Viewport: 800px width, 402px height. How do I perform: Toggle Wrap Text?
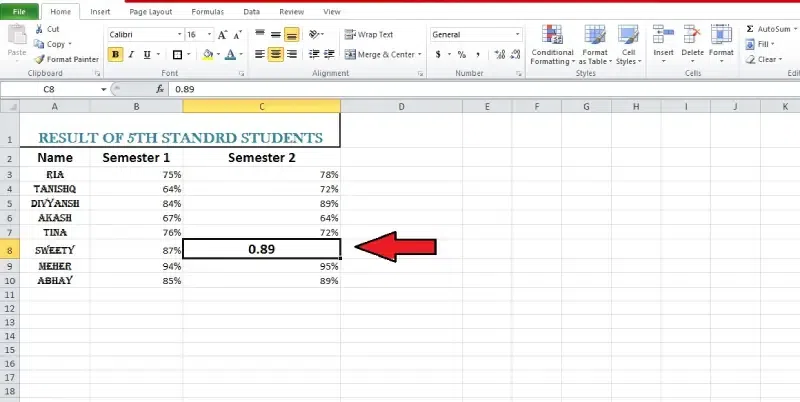369,35
